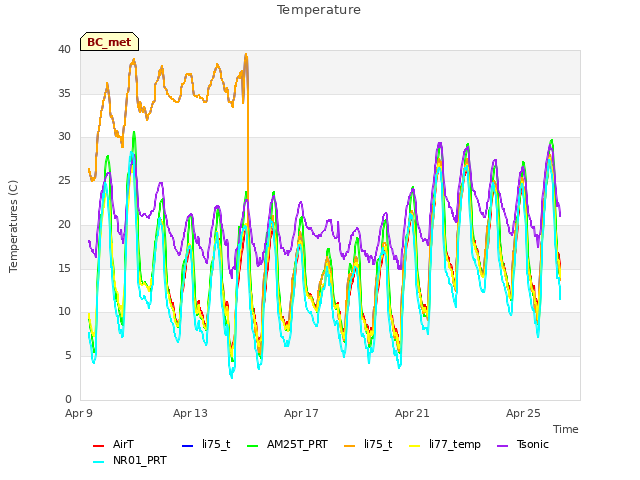Click the li75_t label beside blue swatch

pos(216,444)
